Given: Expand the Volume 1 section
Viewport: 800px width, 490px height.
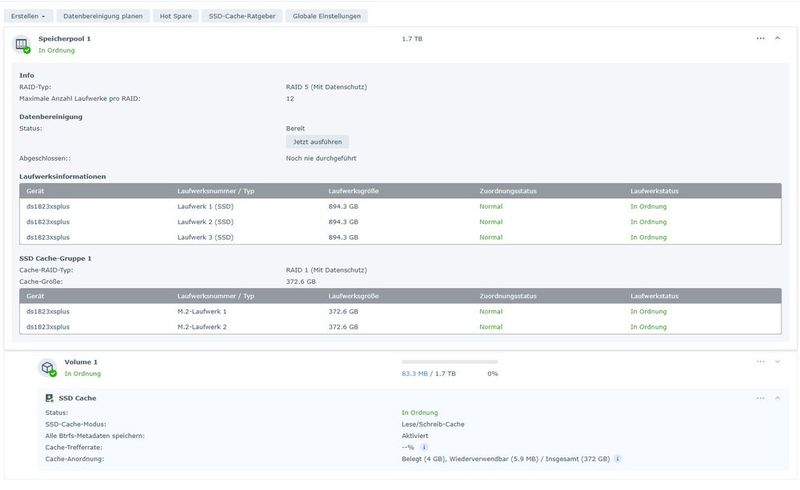Looking at the screenshot, I should point(778,361).
